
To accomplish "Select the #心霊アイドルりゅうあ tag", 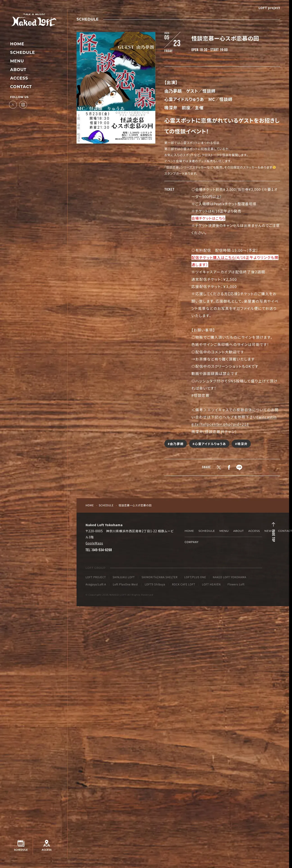I will (x=209, y=444).
